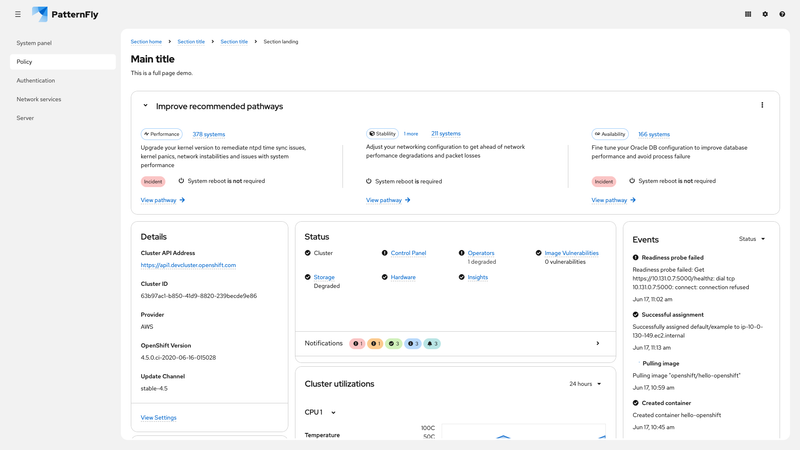Image resolution: width=800 pixels, height=450 pixels.
Task: Click the help question mark icon
Action: [782, 14]
